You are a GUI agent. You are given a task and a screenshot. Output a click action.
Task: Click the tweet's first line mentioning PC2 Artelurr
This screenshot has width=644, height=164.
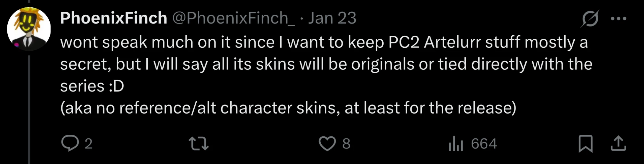point(324,42)
